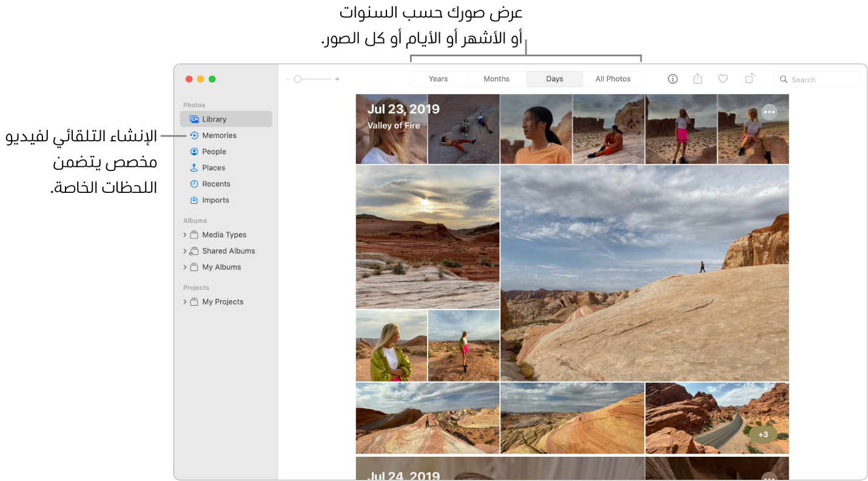This screenshot has height=481, width=868.
Task: Select the Months view
Action: point(496,79)
